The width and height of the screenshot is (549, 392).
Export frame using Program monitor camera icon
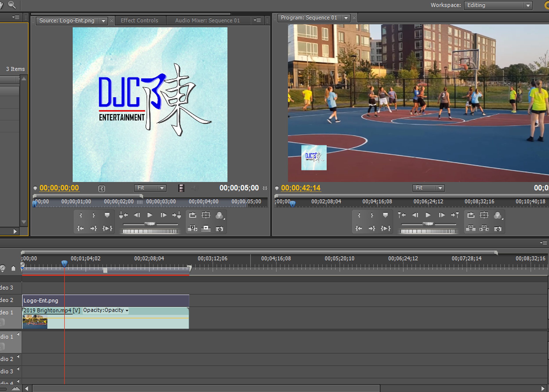coord(498,228)
